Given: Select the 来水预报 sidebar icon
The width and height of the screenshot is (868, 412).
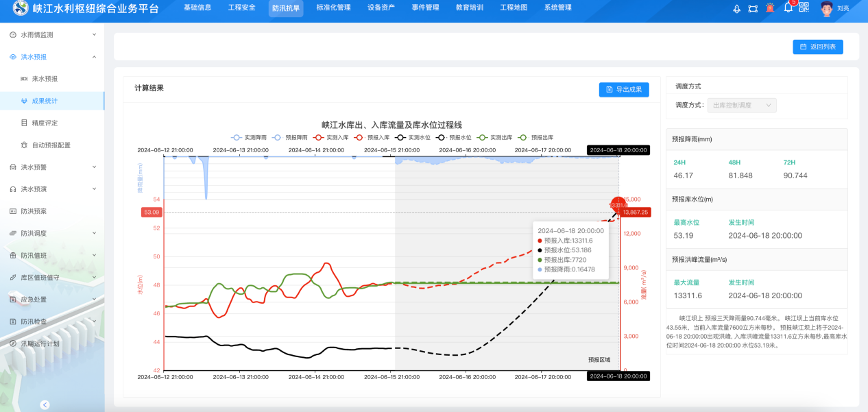Looking at the screenshot, I should [25, 79].
